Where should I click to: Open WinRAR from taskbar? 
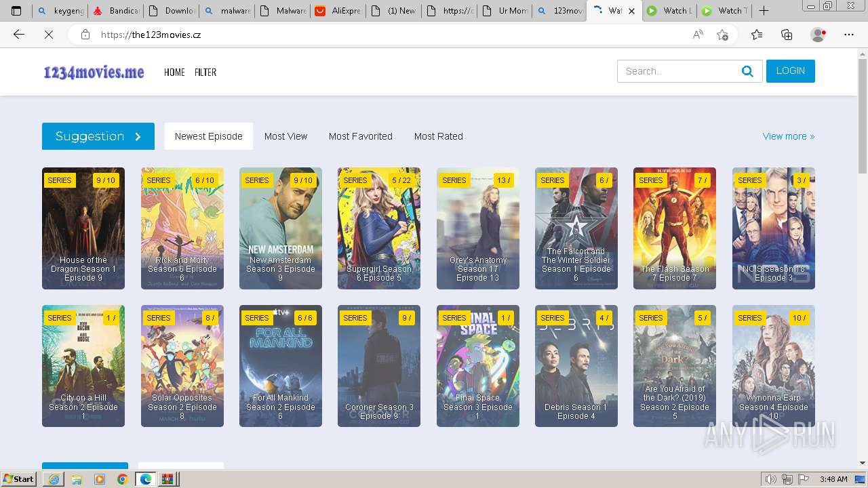coord(167,479)
